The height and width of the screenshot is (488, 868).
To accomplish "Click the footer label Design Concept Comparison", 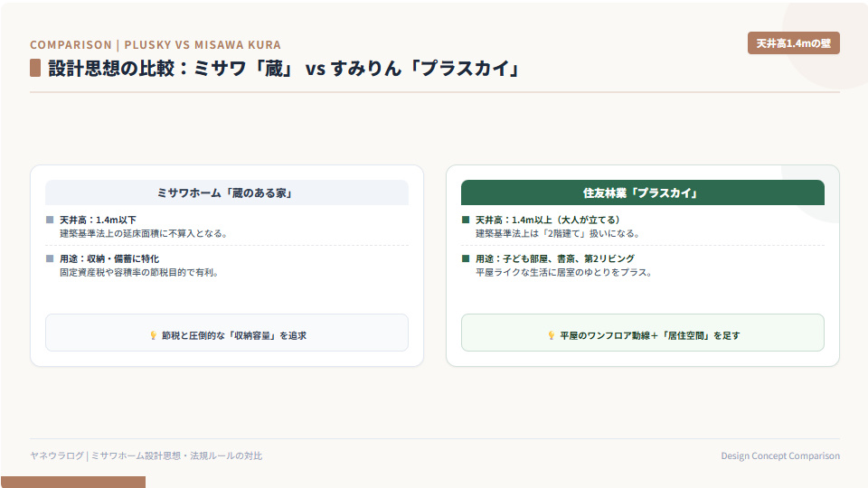I will 780,455.
